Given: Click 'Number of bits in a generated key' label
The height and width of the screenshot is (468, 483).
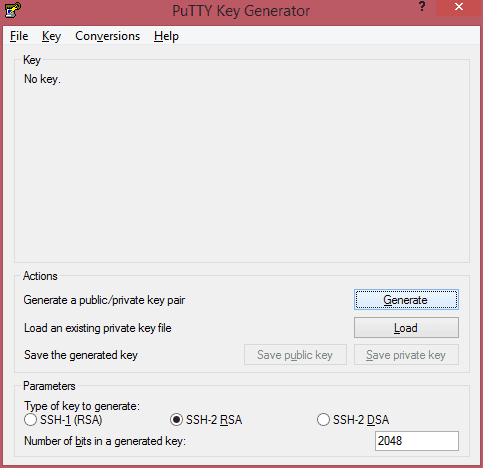Looking at the screenshot, I should (x=105, y=441).
